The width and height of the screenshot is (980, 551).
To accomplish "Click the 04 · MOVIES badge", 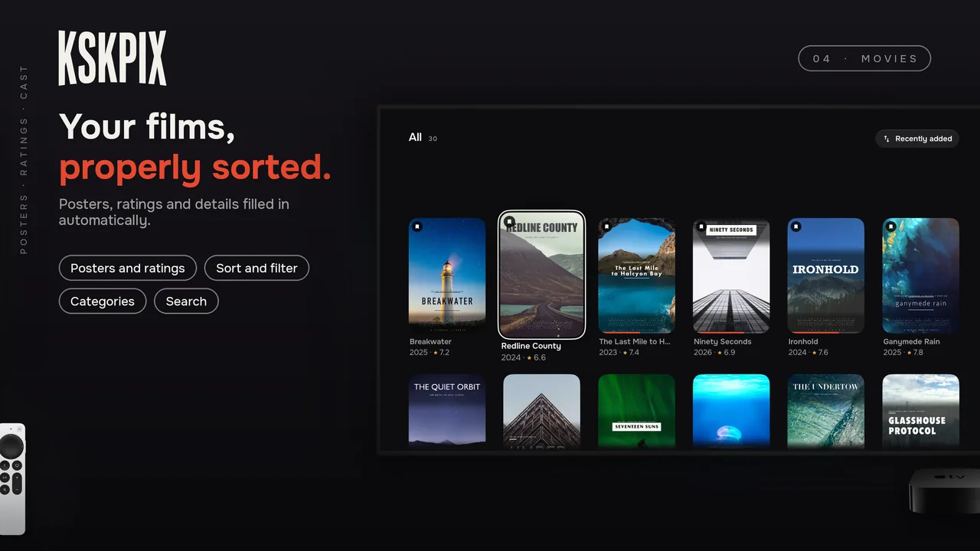I will point(864,58).
